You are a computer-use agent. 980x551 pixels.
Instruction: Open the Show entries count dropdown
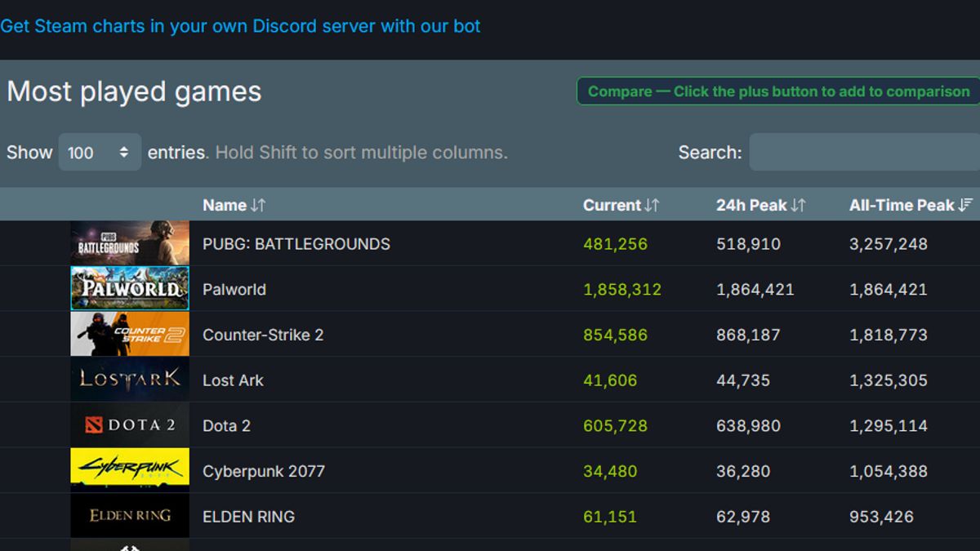(99, 153)
